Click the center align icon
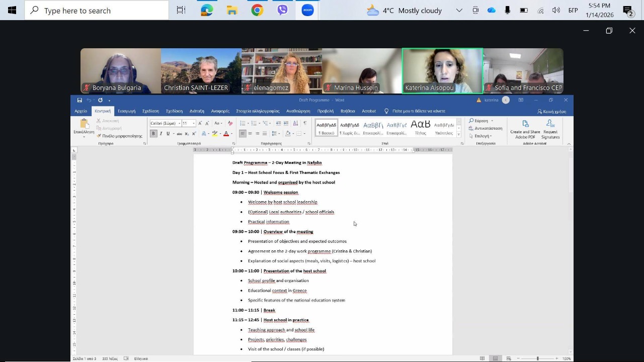The image size is (644, 362). coord(250,134)
